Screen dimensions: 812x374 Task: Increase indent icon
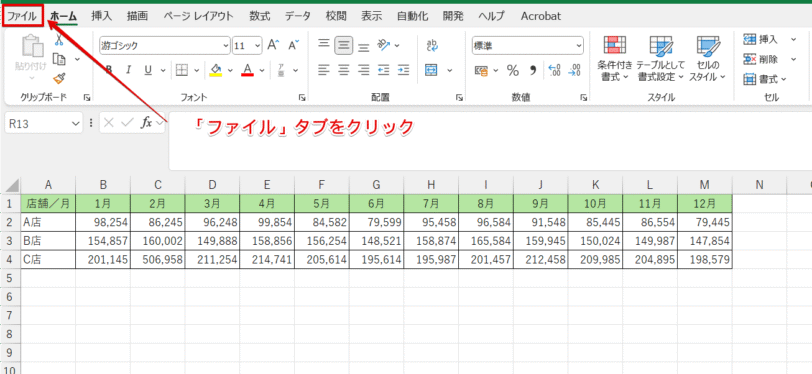click(x=403, y=69)
